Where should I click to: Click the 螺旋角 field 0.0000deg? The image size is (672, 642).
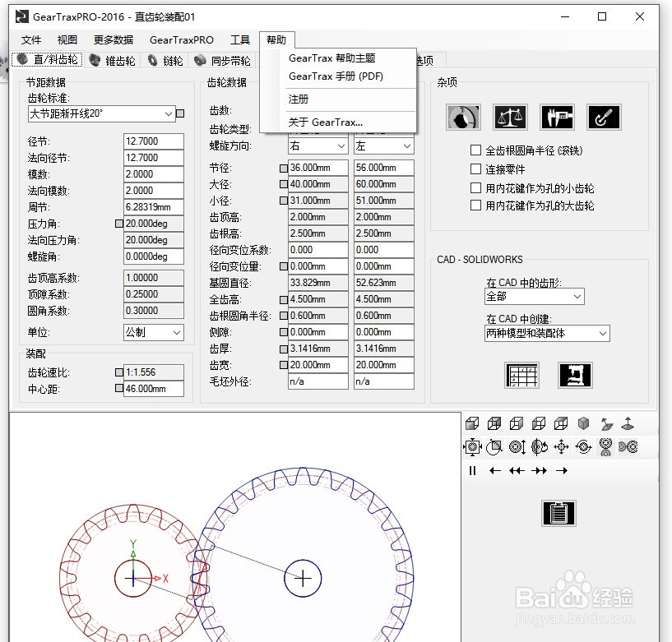154,256
